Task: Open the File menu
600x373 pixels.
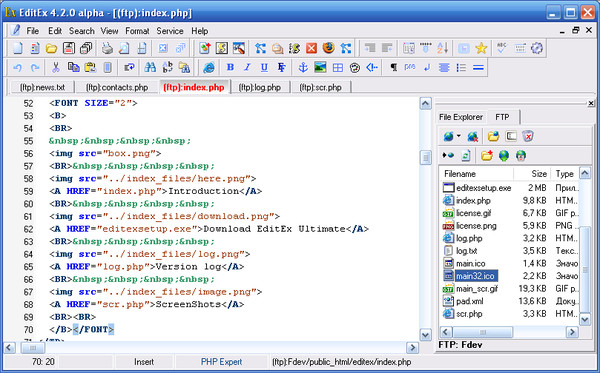Action: tap(33, 31)
